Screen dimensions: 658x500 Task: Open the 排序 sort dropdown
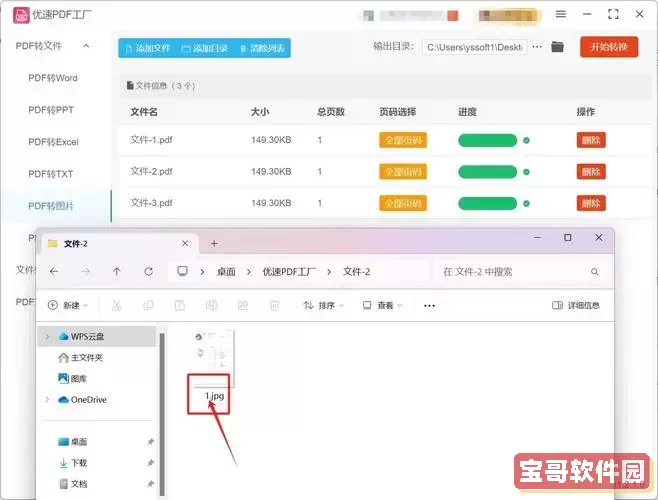323,305
